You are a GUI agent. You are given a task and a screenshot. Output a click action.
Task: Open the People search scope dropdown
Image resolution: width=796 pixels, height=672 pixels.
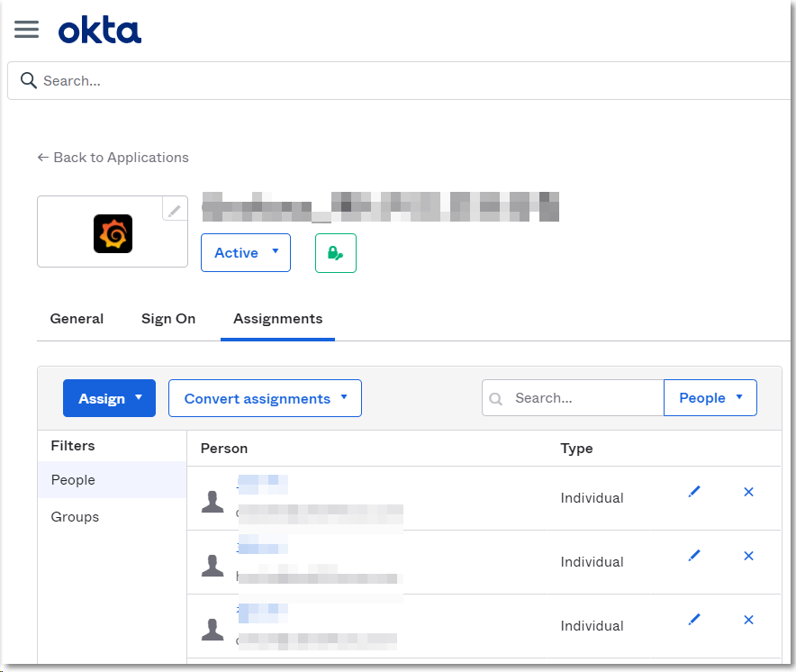click(x=710, y=398)
